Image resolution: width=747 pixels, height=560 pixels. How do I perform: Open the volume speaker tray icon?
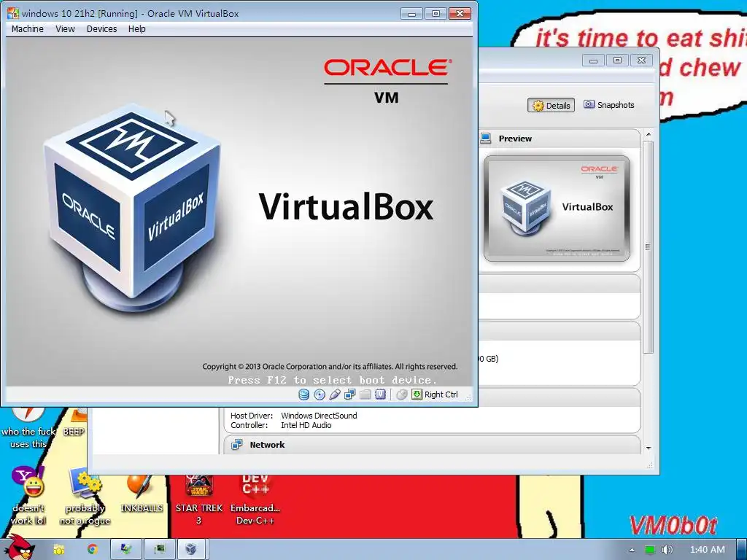click(667, 550)
